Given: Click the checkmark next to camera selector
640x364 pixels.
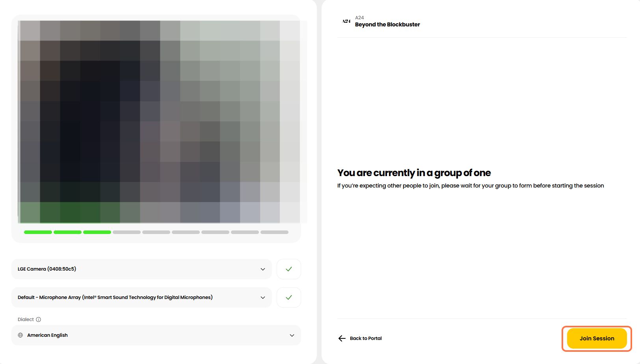Looking at the screenshot, I should click(289, 269).
